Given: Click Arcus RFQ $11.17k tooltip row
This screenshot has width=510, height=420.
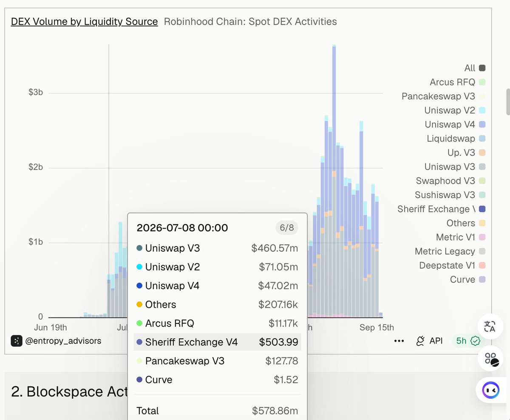Looking at the screenshot, I should (x=217, y=324).
